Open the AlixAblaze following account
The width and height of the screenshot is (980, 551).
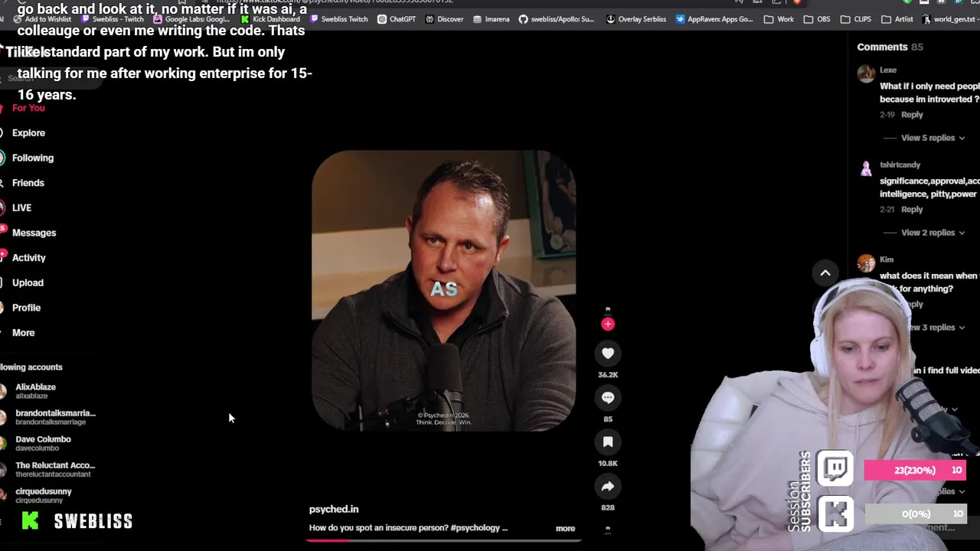[35, 391]
